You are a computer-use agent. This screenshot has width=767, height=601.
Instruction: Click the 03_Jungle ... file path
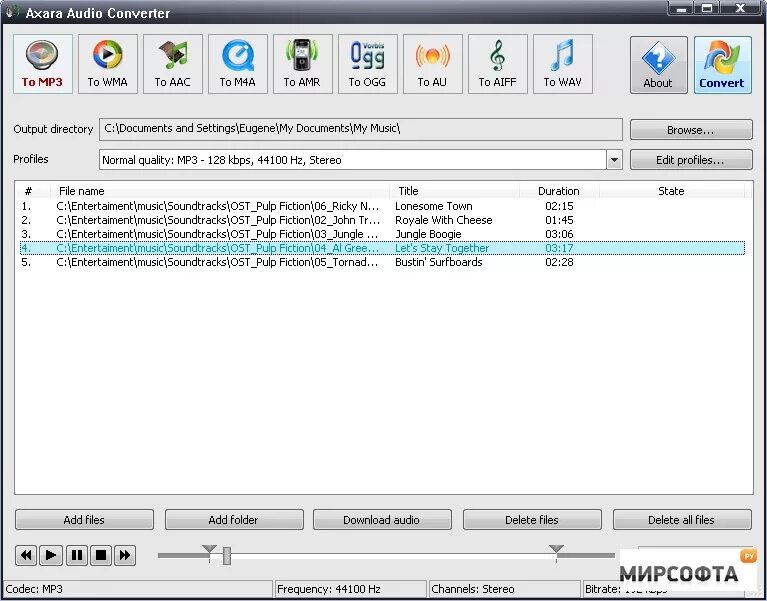pyautogui.click(x=218, y=234)
